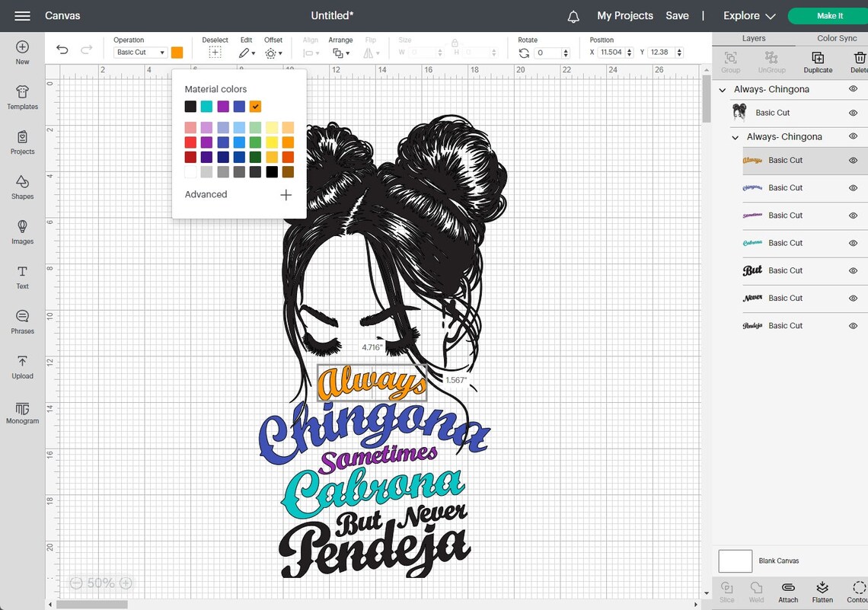The image size is (868, 610).
Task: Toggle visibility of the Pendeja layer
Action: coord(853,325)
